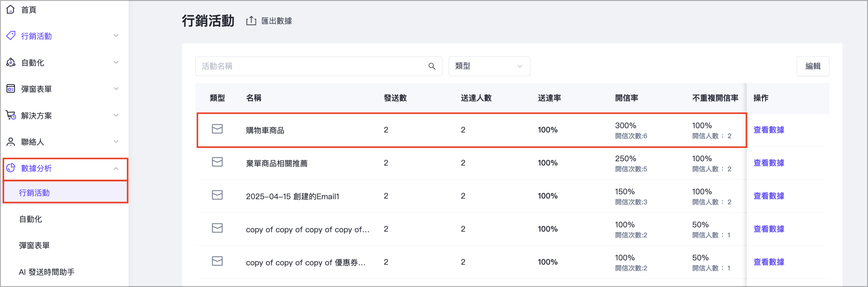Click email icon for 購物車商品 row
This screenshot has height=287, width=868.
pyautogui.click(x=217, y=129)
